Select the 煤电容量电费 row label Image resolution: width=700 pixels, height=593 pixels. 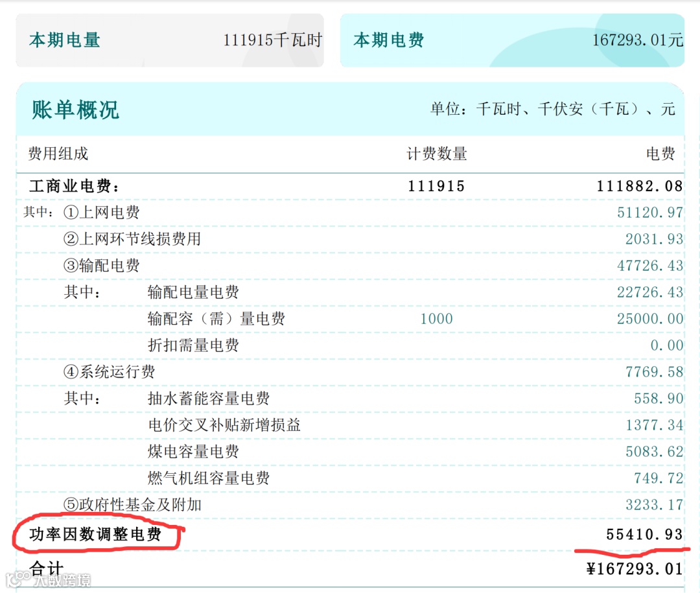click(x=193, y=452)
